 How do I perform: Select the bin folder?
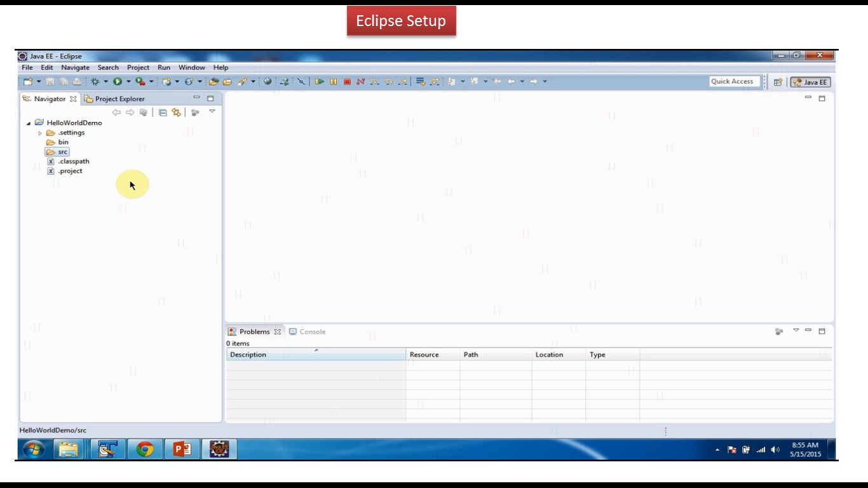[x=58, y=142]
